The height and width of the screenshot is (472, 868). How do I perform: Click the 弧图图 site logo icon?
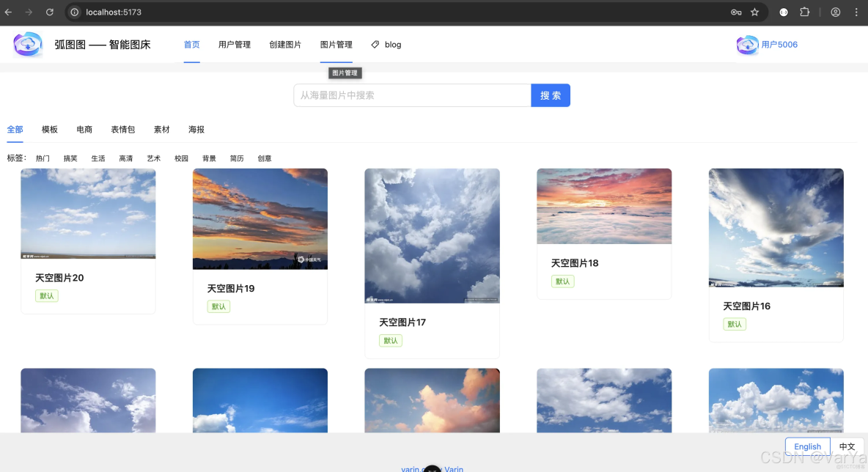[27, 45]
